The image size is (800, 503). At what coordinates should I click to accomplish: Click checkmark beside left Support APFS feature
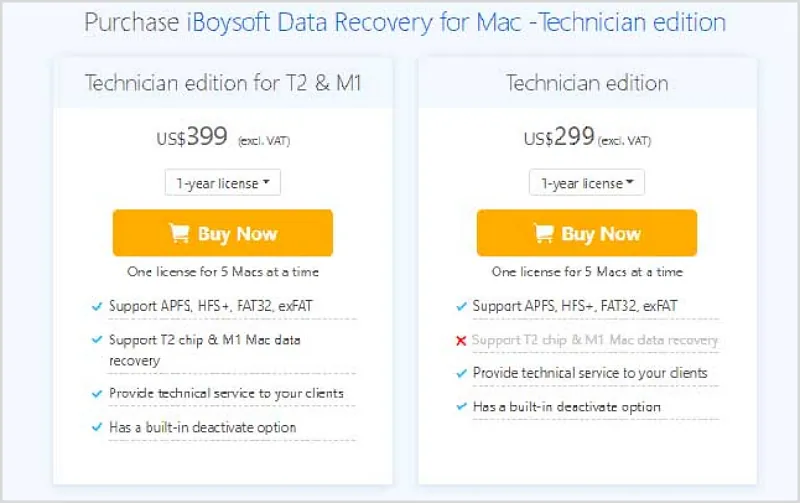(97, 306)
